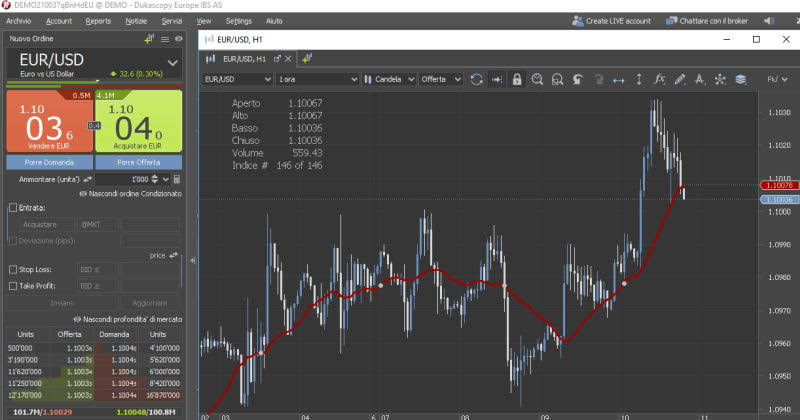The height and width of the screenshot is (420, 800).
Task: Click the Porre Domanda button
Action: [x=49, y=161]
